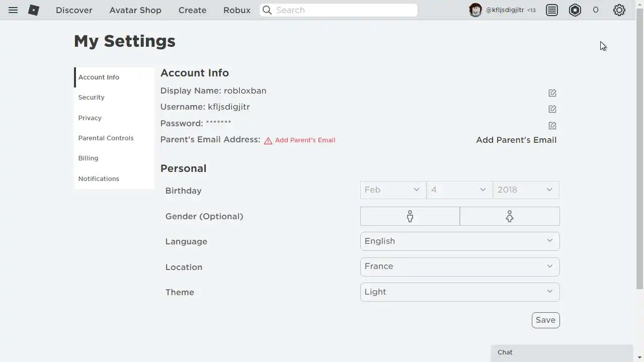Click the red Add Parent's Email link

(305, 140)
